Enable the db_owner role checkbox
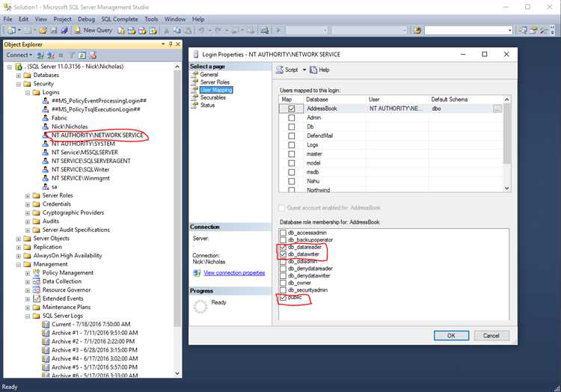 [x=282, y=283]
